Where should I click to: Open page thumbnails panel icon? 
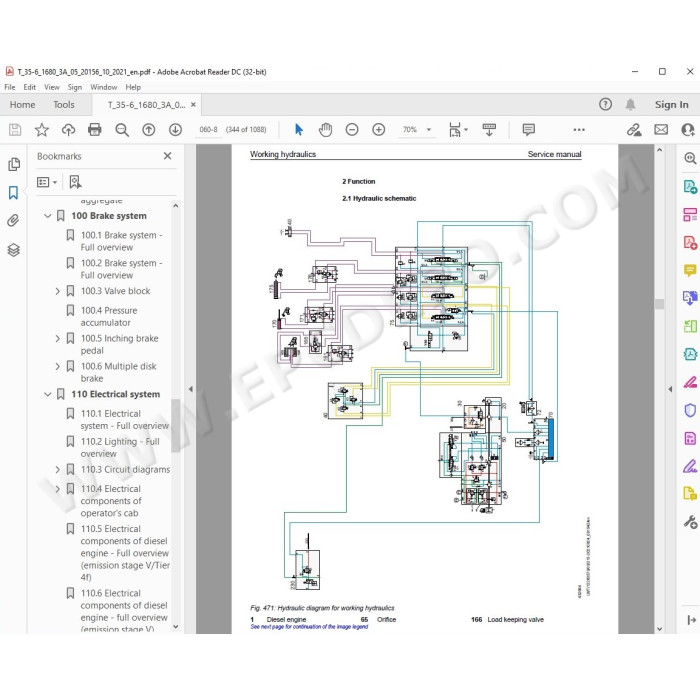[14, 164]
